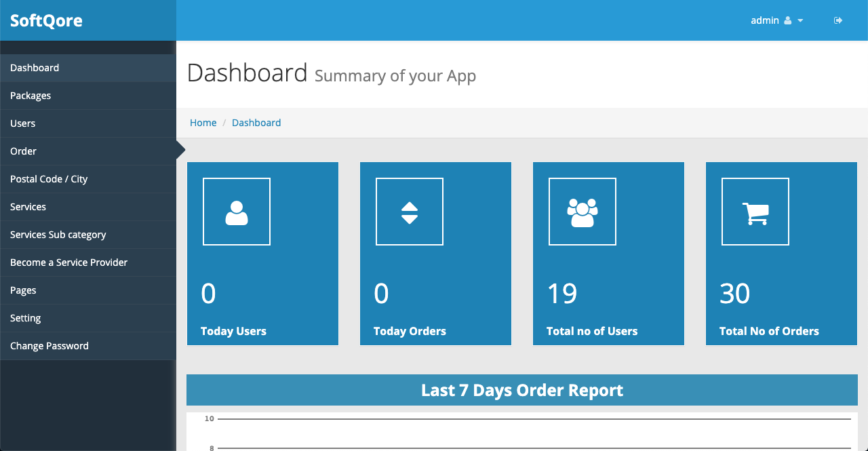Viewport: 868px width, 451px height.
Task: Open the admin dropdown caret
Action: (x=800, y=21)
